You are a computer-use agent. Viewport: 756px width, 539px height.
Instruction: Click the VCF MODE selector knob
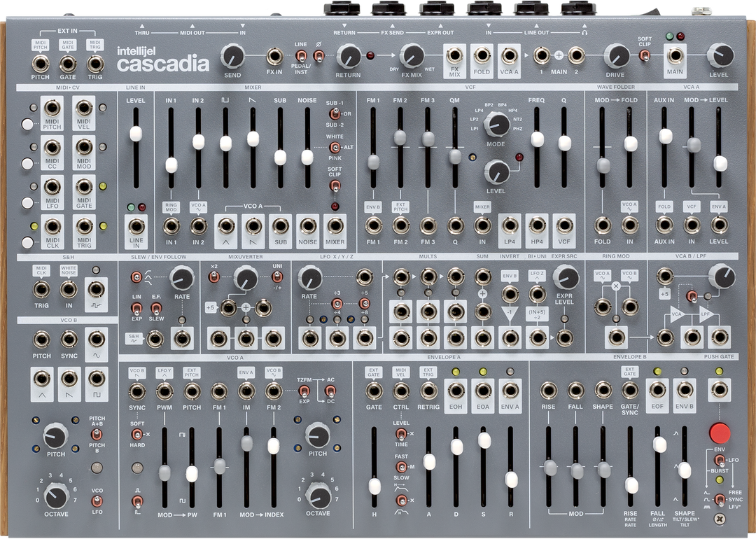(496, 125)
